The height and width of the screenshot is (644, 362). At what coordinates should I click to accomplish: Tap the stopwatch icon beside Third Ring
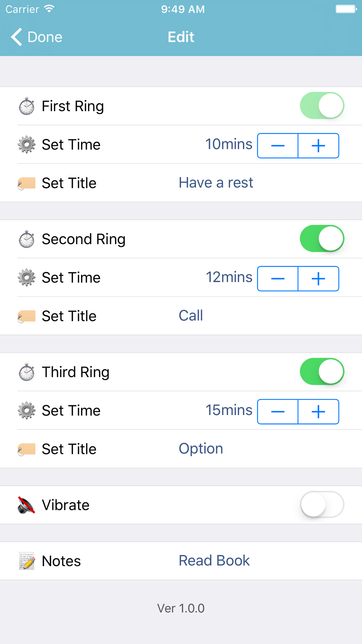(26, 372)
